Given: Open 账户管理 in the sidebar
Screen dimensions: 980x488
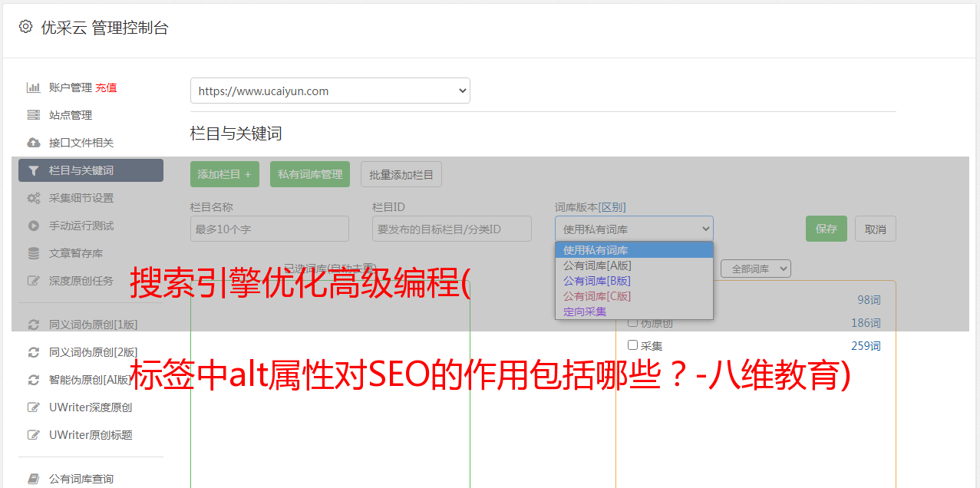Looking at the screenshot, I should coord(70,87).
